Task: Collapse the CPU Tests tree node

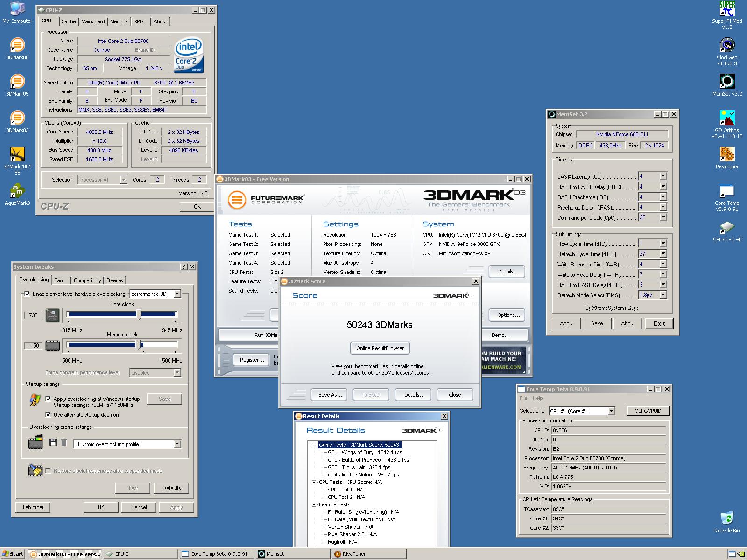Action: click(314, 482)
